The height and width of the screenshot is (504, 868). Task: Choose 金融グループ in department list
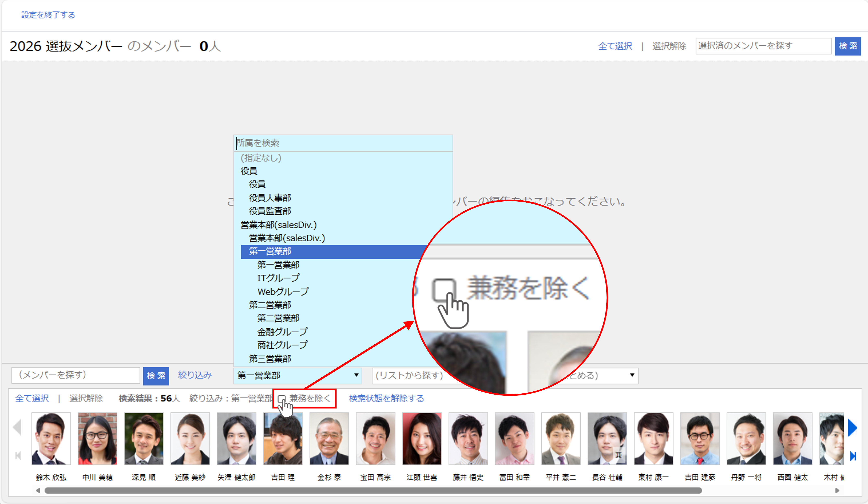tap(282, 332)
